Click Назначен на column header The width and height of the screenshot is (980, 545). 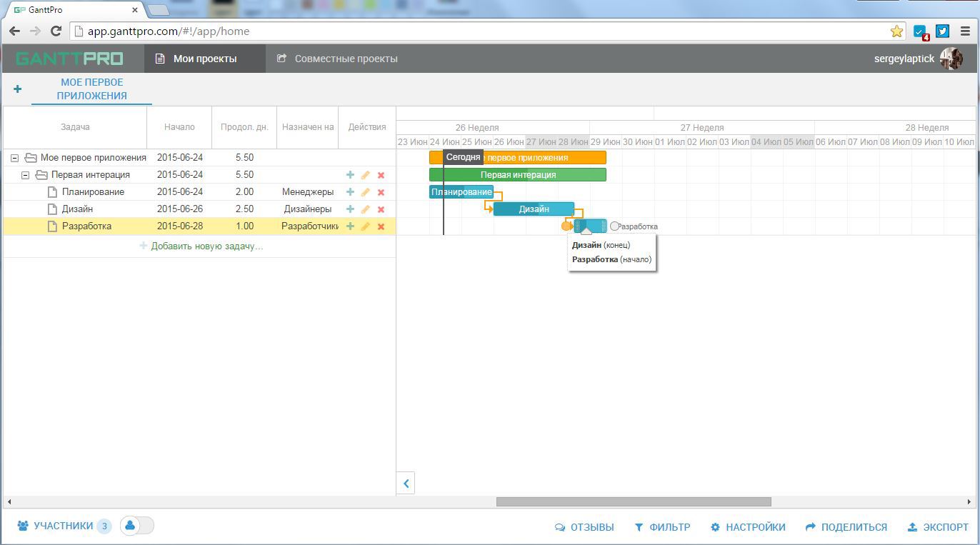coord(308,127)
